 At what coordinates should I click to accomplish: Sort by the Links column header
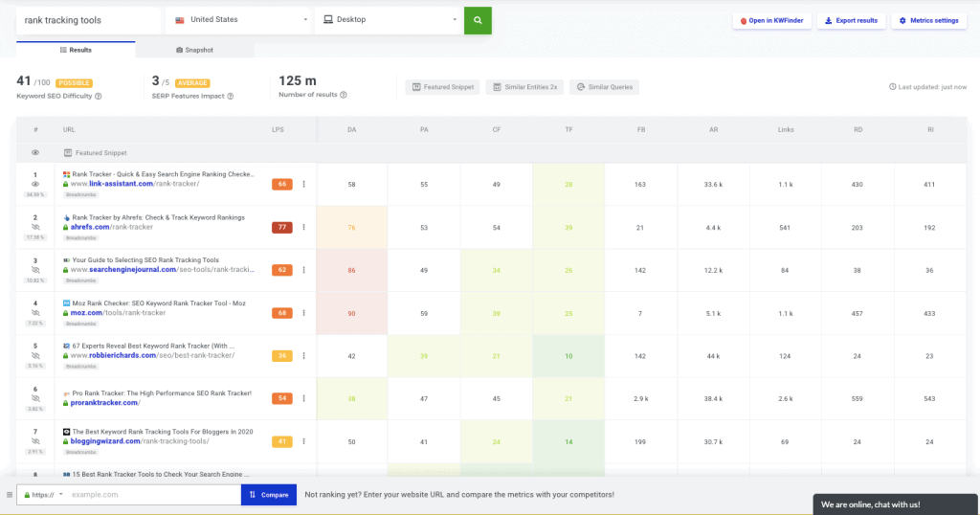point(786,129)
